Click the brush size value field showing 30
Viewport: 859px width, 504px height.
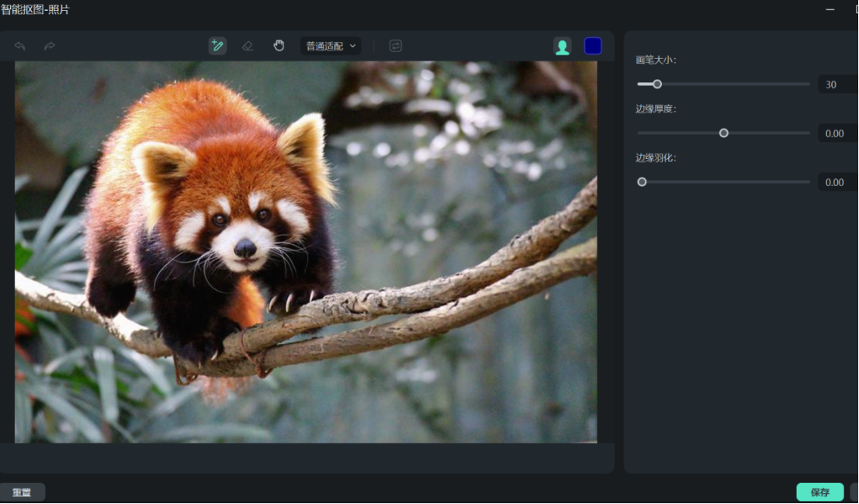tap(836, 85)
